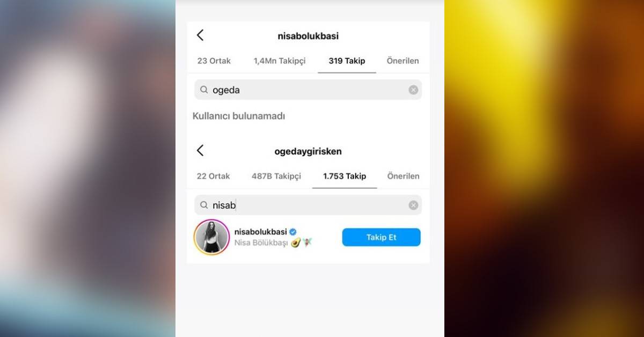Open Nisa Bölükbaşı's story profile picture

[x=212, y=237]
